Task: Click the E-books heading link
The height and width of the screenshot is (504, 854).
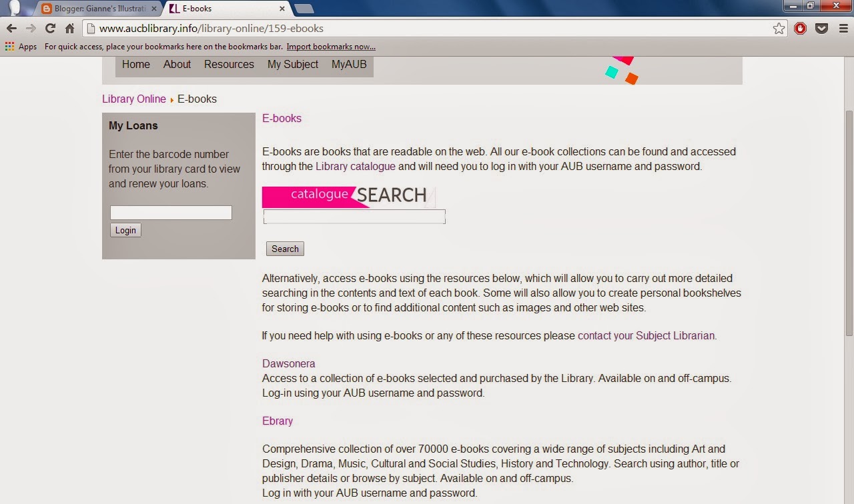Action: pyautogui.click(x=282, y=119)
